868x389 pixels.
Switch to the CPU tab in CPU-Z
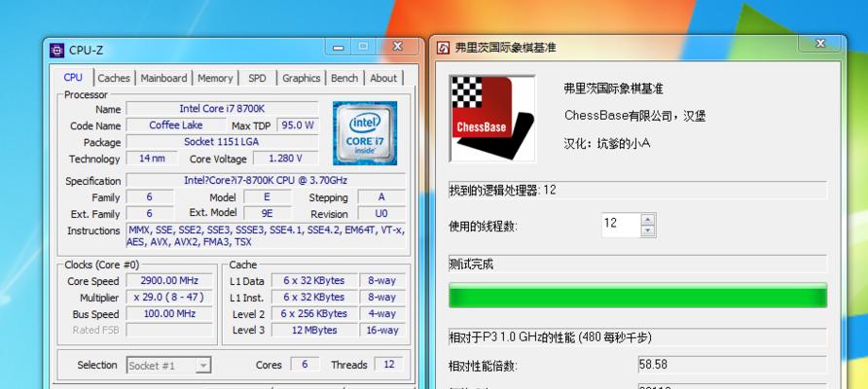tap(73, 78)
